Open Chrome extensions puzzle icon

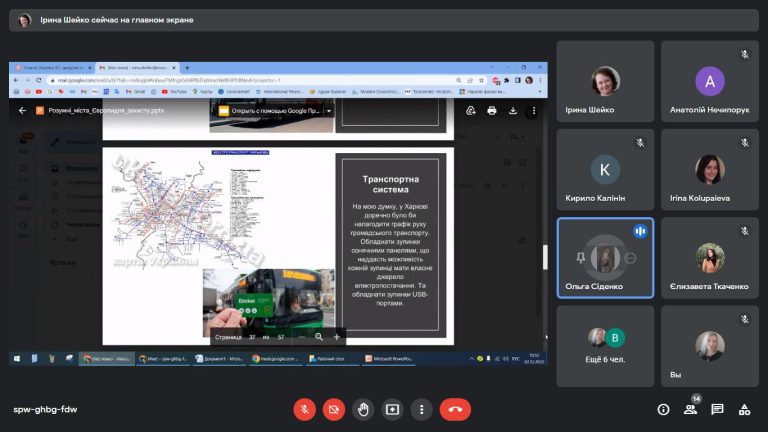[507, 80]
